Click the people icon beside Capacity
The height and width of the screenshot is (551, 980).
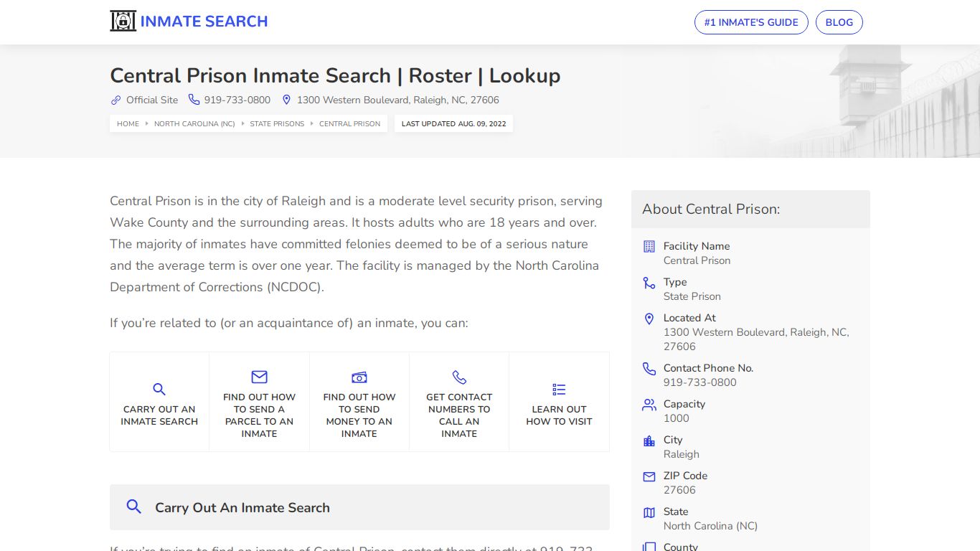point(649,405)
